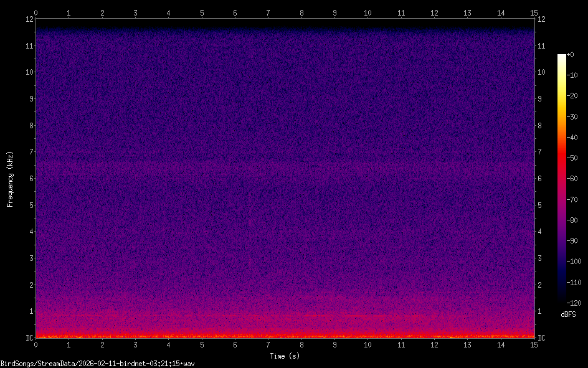Screen dimensions: 588x368
Task: Select the 9 kHz label on the right frequency axis
Action: (541, 98)
